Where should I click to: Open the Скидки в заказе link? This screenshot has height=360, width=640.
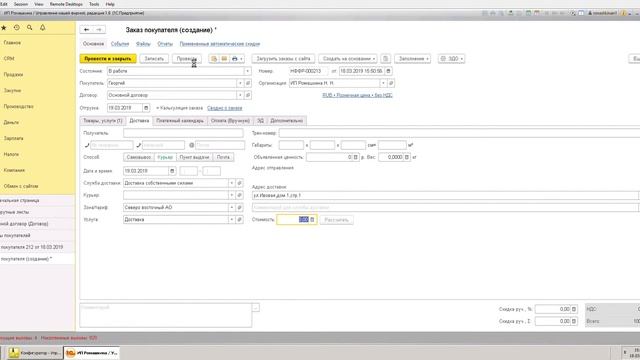[225, 108]
